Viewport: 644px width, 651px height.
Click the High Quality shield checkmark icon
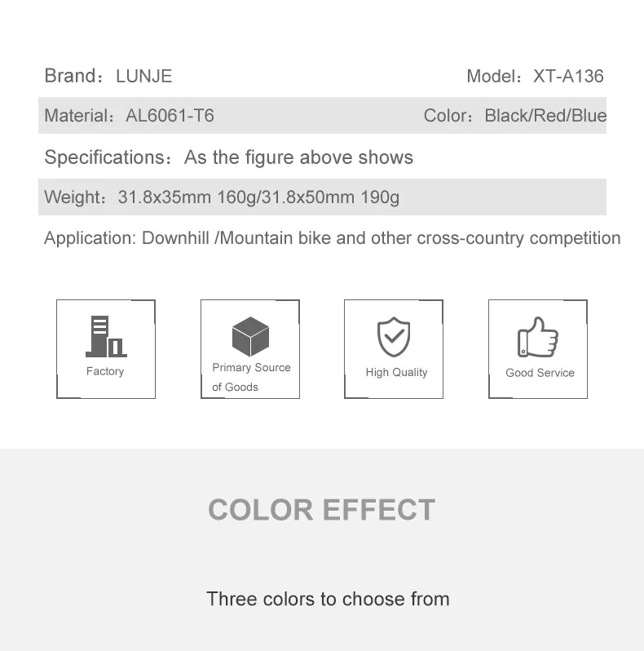click(x=394, y=337)
